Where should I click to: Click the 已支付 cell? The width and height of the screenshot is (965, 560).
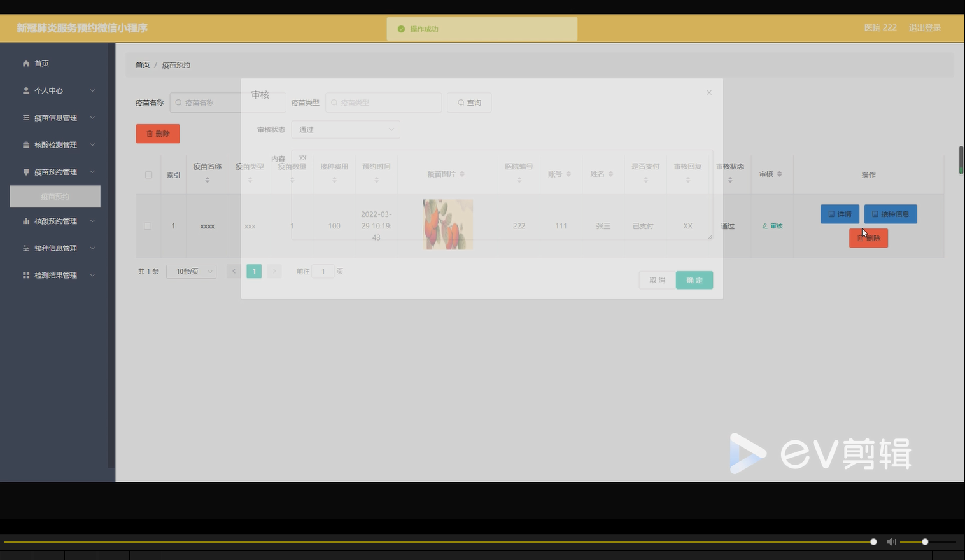click(643, 227)
